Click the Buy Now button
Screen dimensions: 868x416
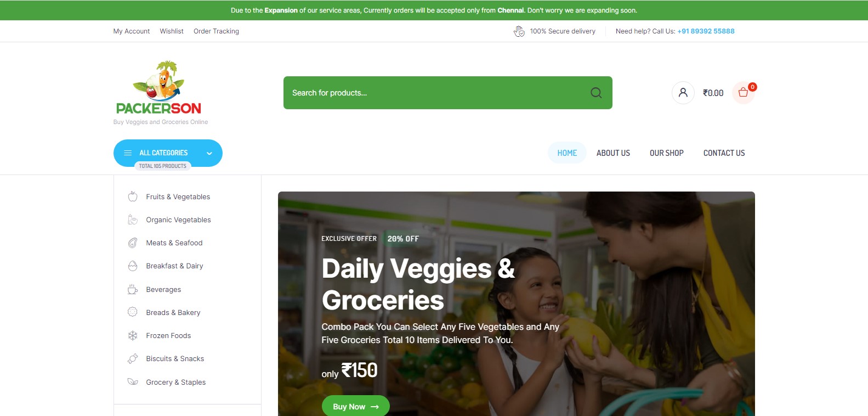[356, 406]
